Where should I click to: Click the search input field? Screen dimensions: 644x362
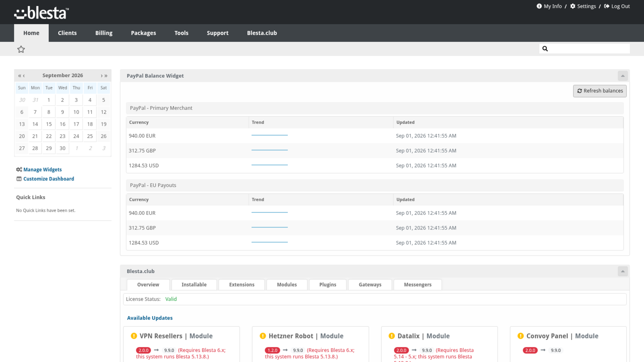(x=585, y=49)
